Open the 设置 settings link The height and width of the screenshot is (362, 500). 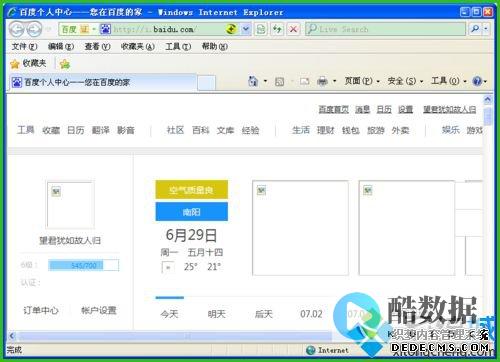pyautogui.click(x=405, y=109)
